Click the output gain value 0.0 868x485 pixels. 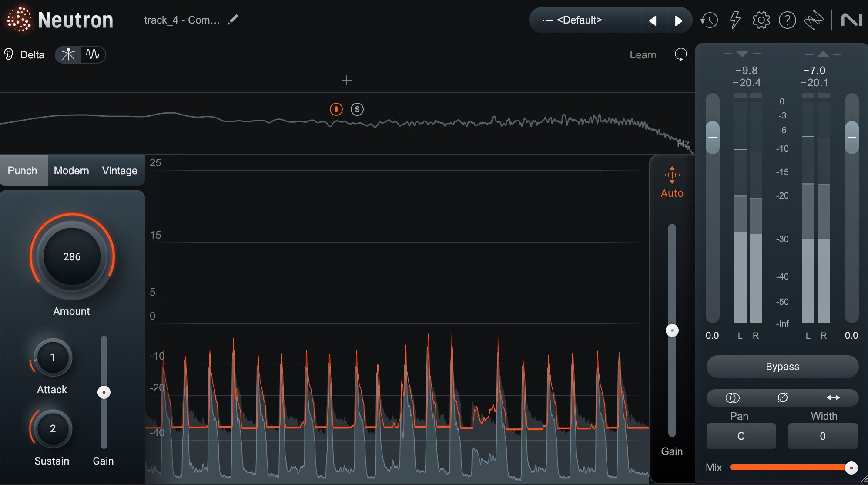(x=851, y=336)
